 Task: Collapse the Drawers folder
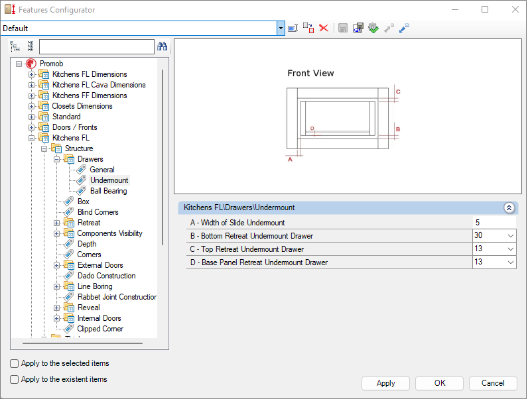click(x=57, y=160)
